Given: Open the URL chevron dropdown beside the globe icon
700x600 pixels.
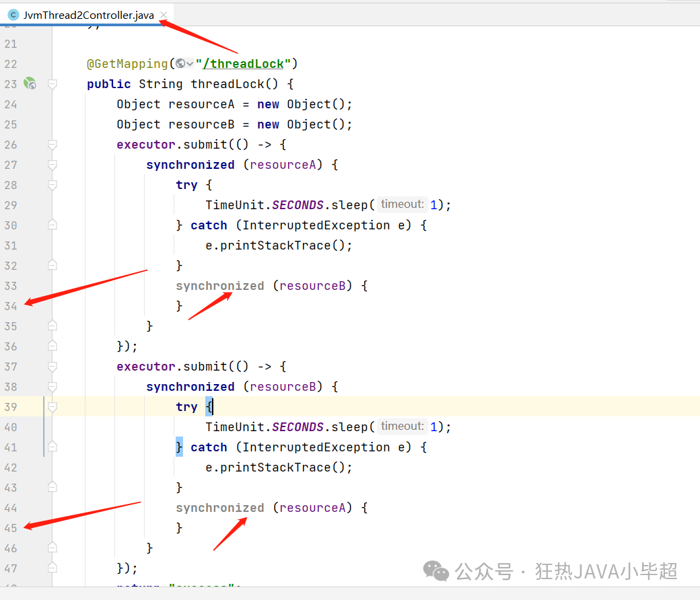Looking at the screenshot, I should [190, 64].
